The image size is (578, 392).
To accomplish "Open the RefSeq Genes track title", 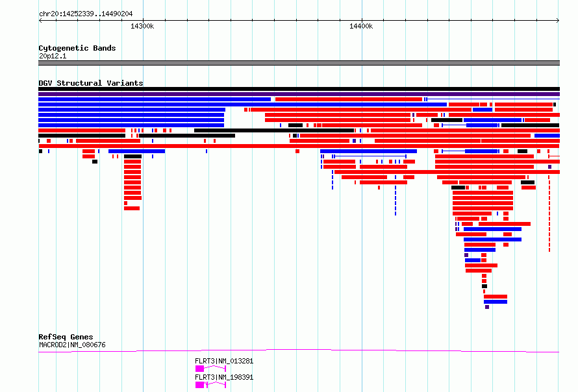I will click(x=66, y=337).
